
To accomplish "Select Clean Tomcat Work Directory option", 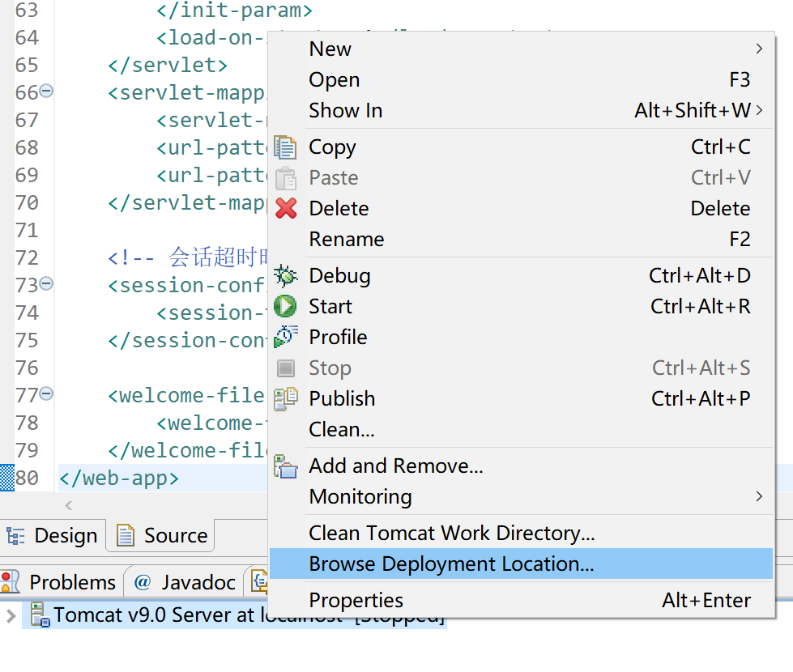I will click(451, 534).
